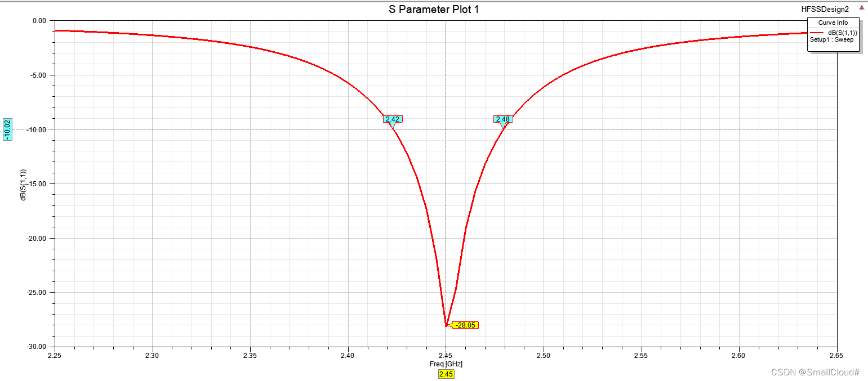The image size is (868, 381).
Task: Click the 2.60 X-axis tick label
Action: (x=739, y=356)
